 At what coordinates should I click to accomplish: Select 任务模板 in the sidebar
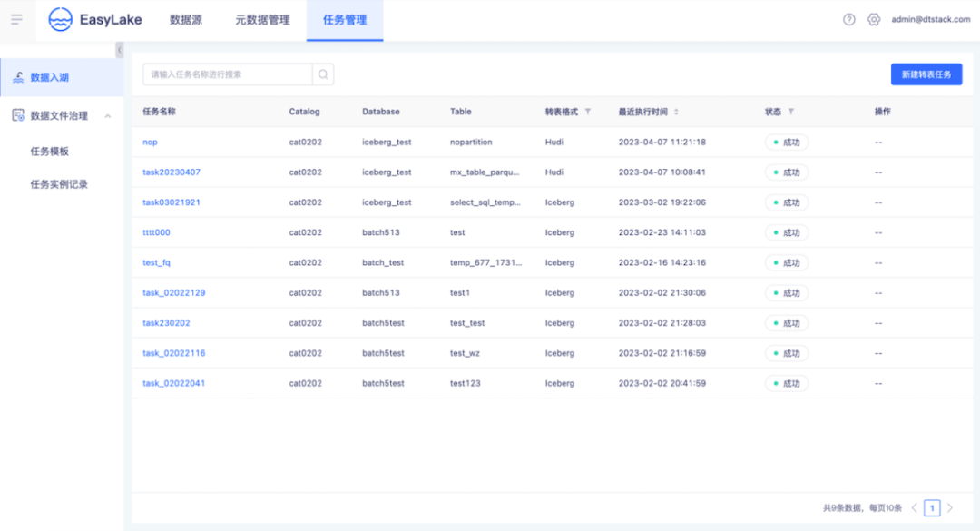(x=49, y=152)
